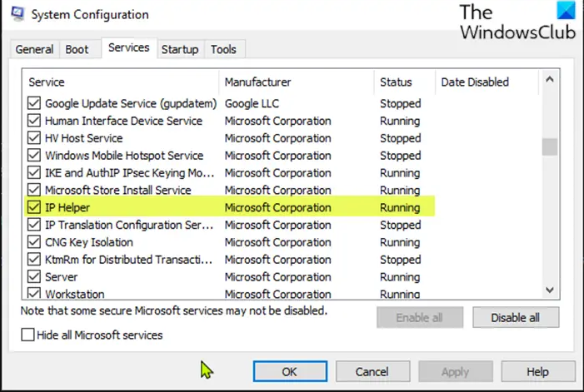584x392 pixels.
Task: Switch to the General tab
Action: (34, 50)
